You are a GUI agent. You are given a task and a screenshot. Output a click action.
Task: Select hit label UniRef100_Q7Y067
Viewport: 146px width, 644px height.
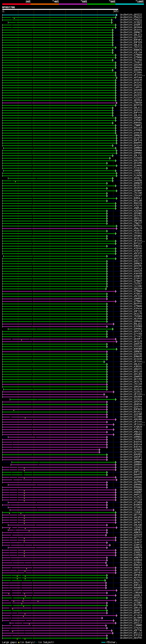[131, 336]
